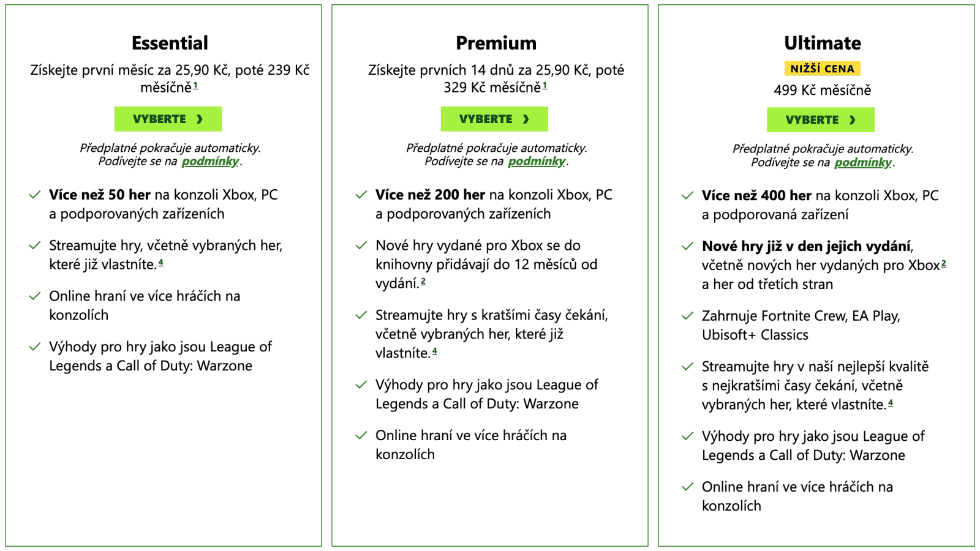The image size is (980, 551).
Task: Select the Essential plan with VYBERTE
Action: click(x=168, y=119)
